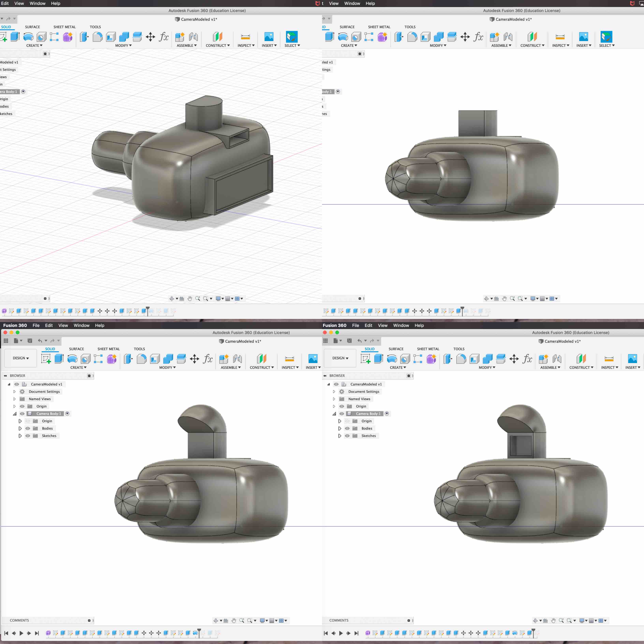The height and width of the screenshot is (644, 644).
Task: Open Data Panel grid in lower-left window
Action: pyautogui.click(x=6, y=341)
